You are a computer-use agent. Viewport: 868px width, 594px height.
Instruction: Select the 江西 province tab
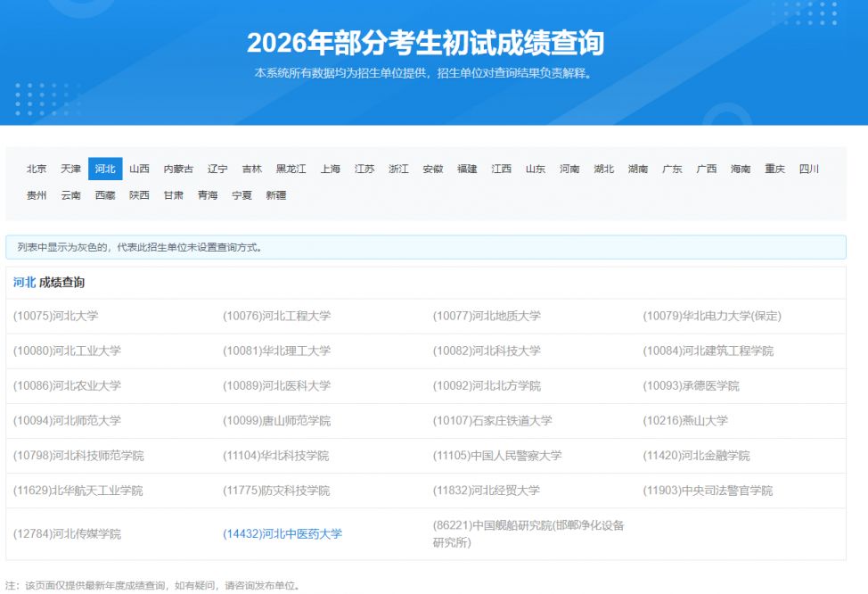(502, 169)
